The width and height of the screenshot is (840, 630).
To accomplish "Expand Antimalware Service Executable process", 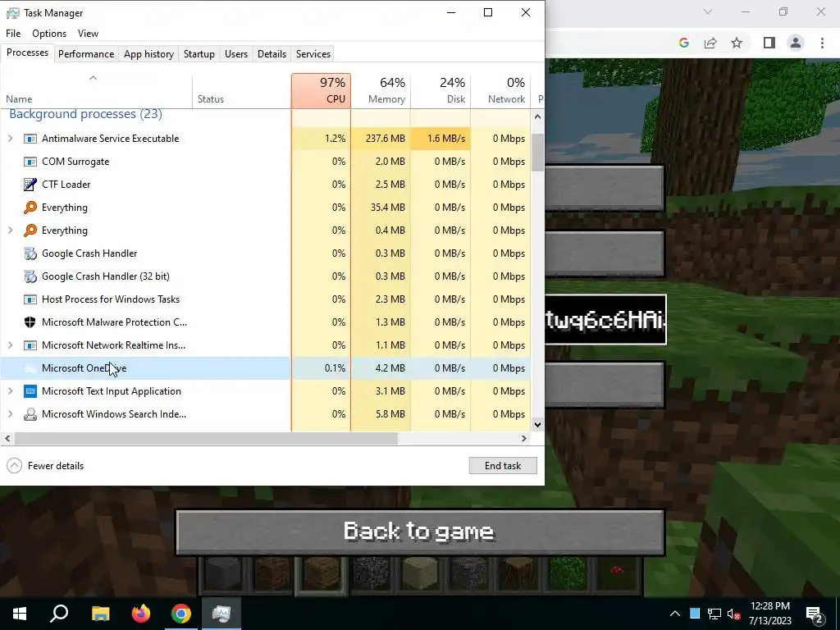I will tap(10, 139).
